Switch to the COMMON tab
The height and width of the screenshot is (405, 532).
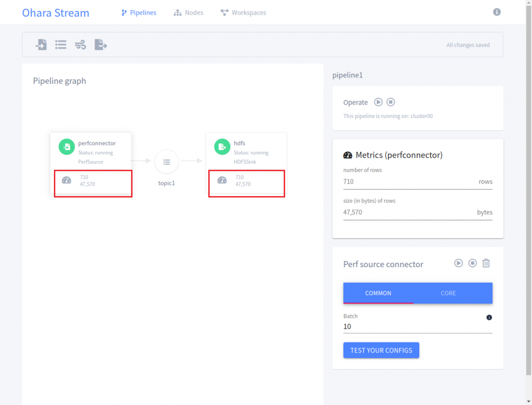pyautogui.click(x=378, y=293)
